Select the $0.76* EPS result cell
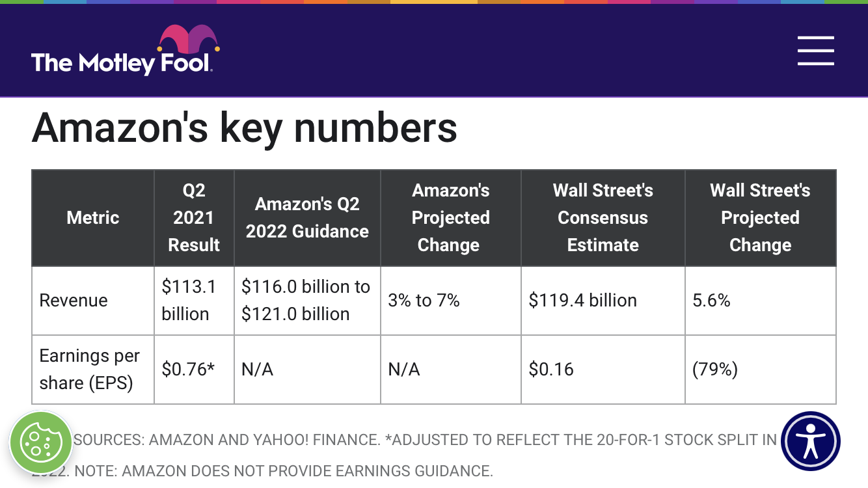The height and width of the screenshot is (488, 868). pyautogui.click(x=194, y=370)
